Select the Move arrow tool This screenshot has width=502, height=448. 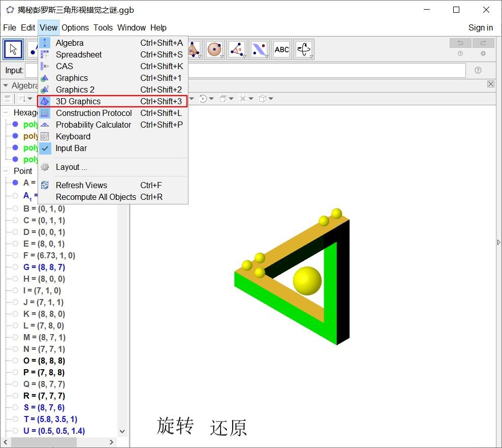[x=14, y=49]
